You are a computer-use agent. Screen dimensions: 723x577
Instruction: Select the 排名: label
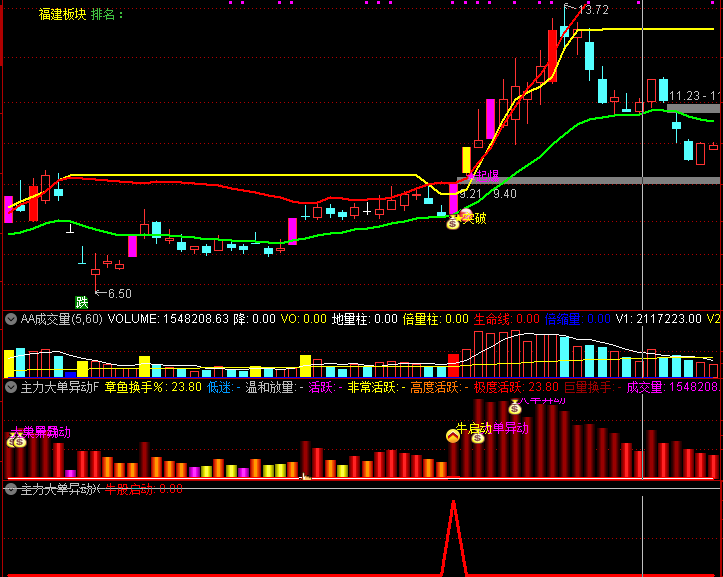coord(107,14)
